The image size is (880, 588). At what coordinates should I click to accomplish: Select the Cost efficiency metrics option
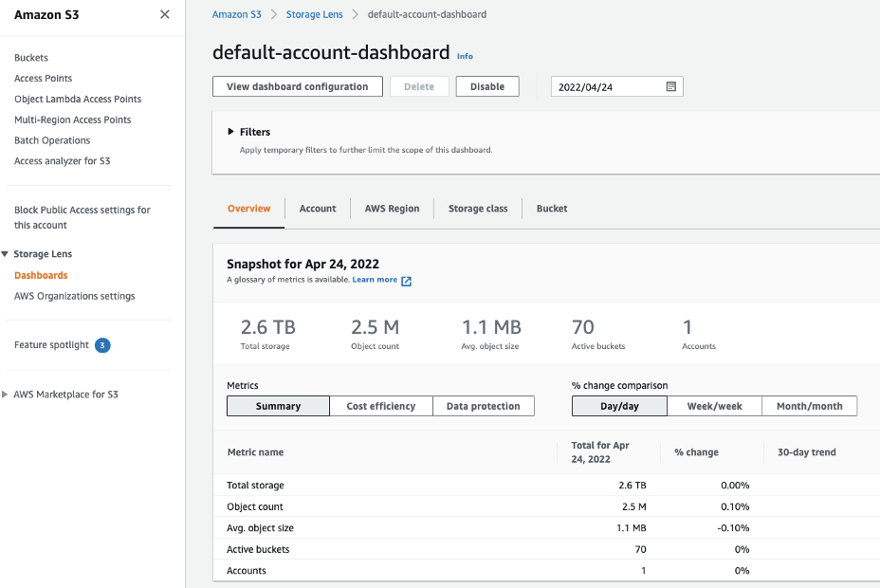coord(381,406)
